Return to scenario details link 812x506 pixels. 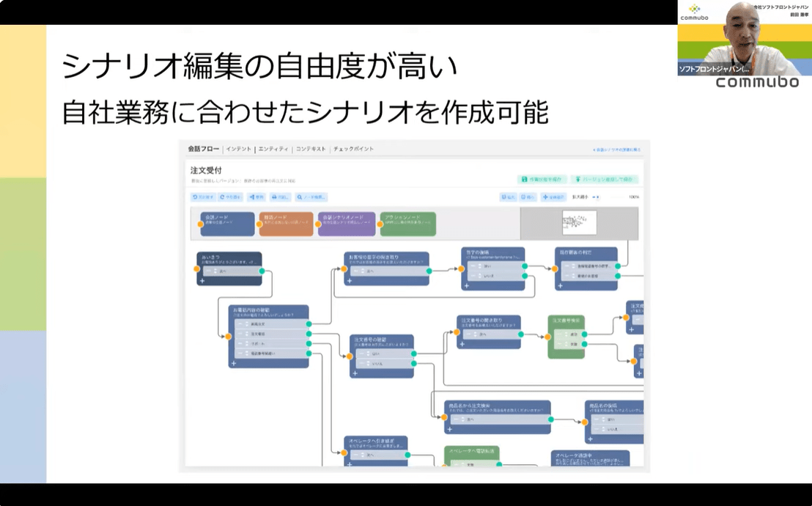[617, 150]
